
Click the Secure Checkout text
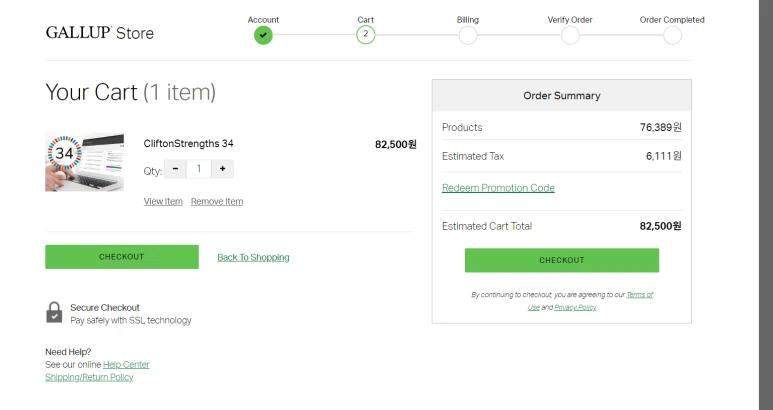(x=105, y=308)
